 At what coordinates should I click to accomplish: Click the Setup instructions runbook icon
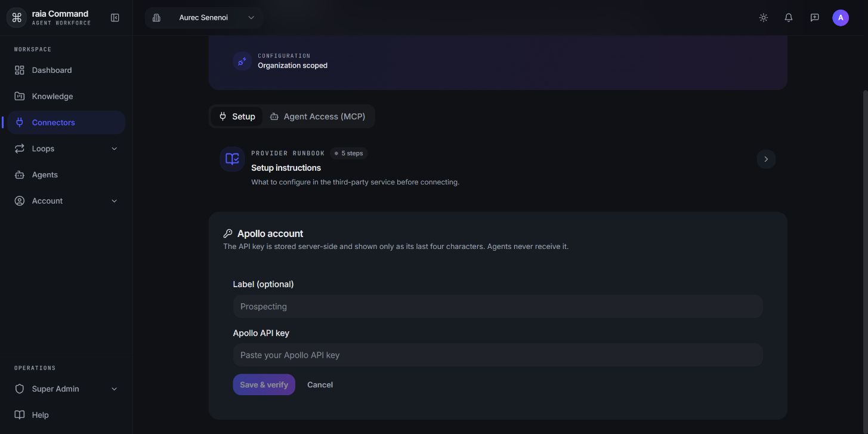(232, 159)
